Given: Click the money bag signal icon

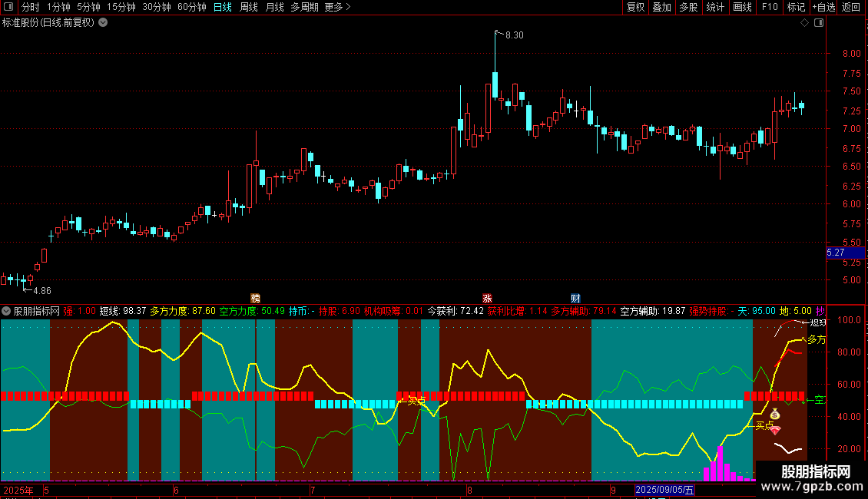Looking at the screenshot, I should (775, 414).
